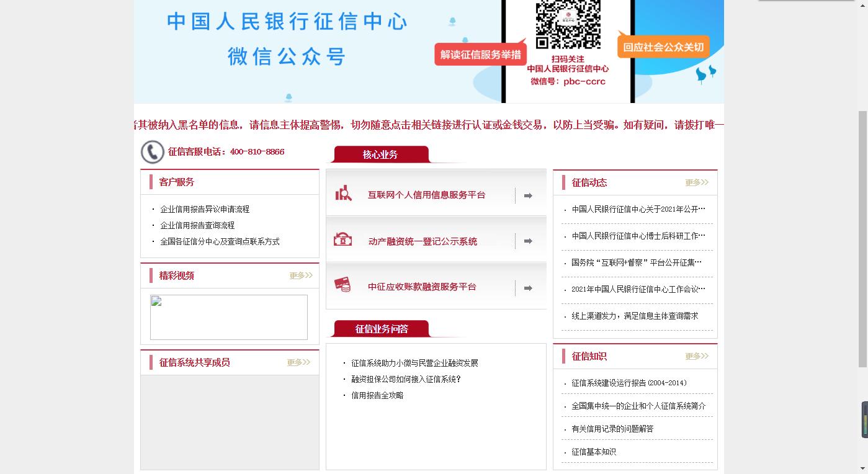Click the WeChat QR code in the banner
Viewport: 868px width, 474px height.
click(568, 24)
